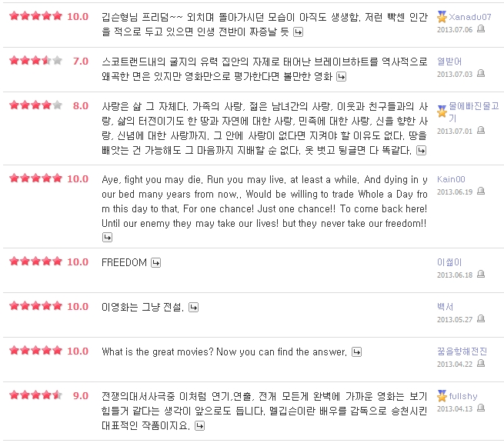This screenshot has height=443, width=504.
Task: Expand the '이영화는 그냥 전설' review arrow
Action: point(193,308)
